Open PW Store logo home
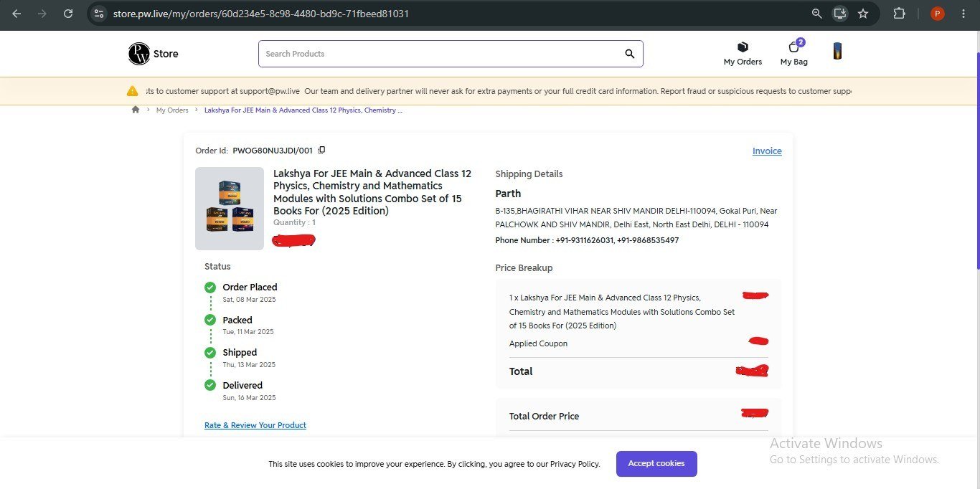The height and width of the screenshot is (489, 980). [x=153, y=54]
